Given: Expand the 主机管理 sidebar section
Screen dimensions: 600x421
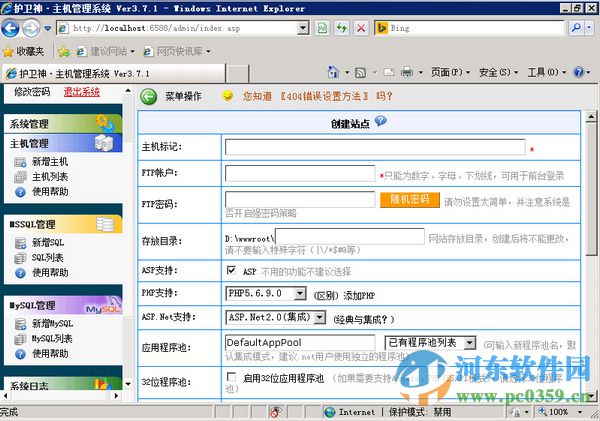Looking at the screenshot, I should tap(63, 143).
